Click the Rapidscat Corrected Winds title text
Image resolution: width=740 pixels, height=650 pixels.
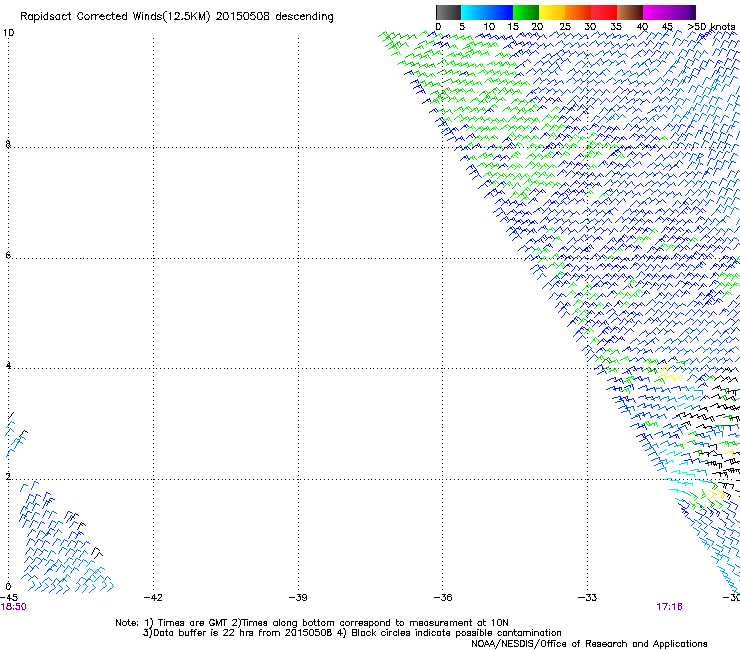[177, 17]
